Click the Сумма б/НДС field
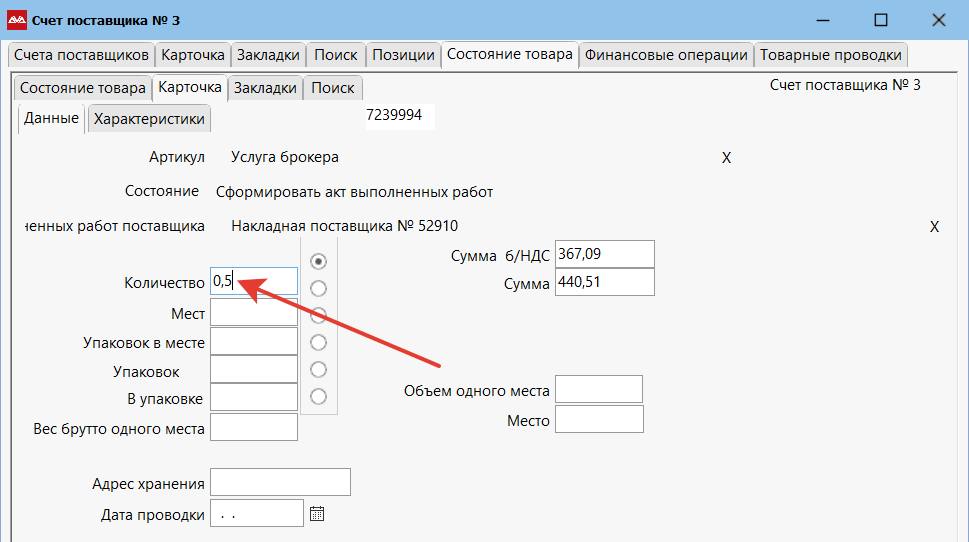 pos(603,255)
